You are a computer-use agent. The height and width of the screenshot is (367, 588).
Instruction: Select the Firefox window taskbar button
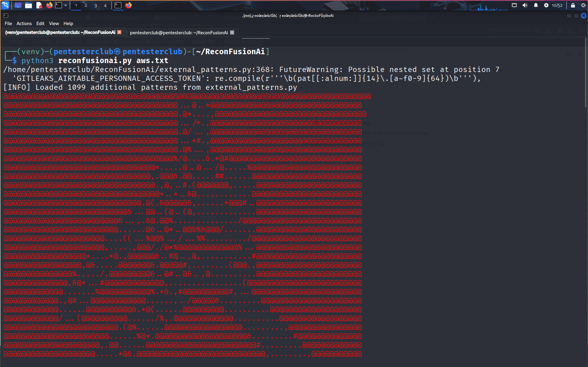click(128, 5)
